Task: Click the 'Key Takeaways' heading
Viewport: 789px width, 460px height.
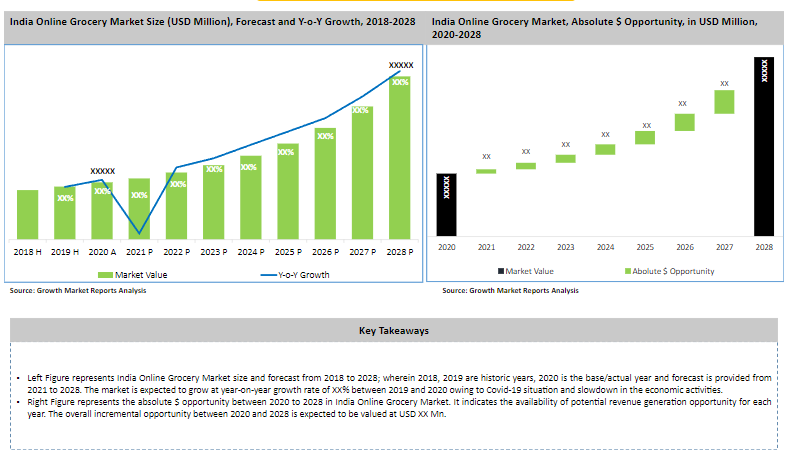Action: coord(394,331)
